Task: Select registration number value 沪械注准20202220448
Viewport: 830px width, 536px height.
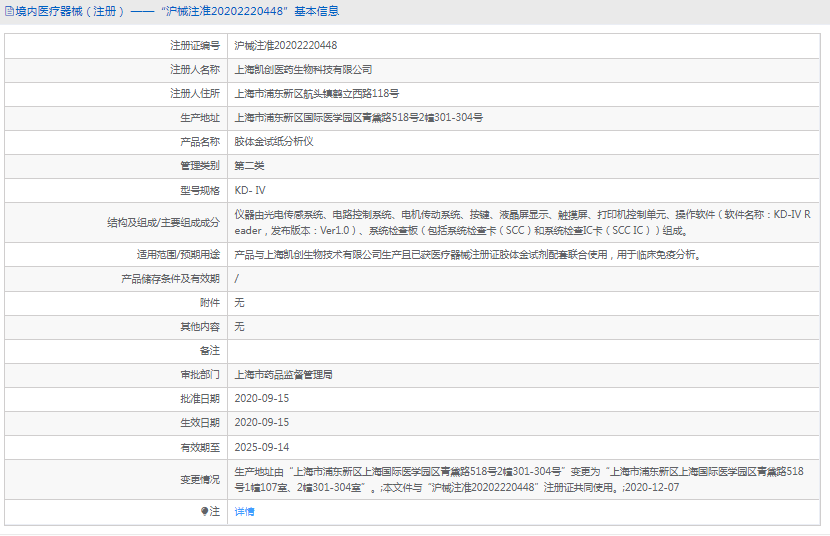Action: pos(286,46)
